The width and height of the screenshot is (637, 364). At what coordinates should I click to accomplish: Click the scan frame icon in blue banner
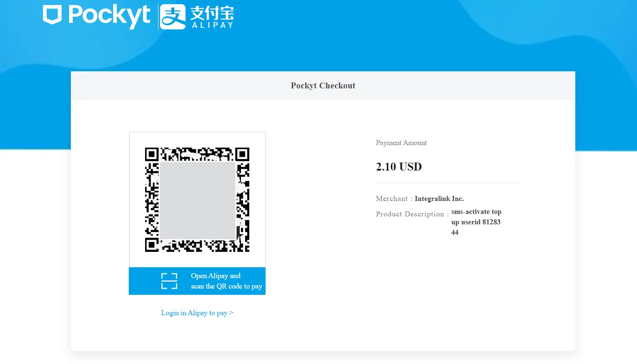click(x=169, y=281)
